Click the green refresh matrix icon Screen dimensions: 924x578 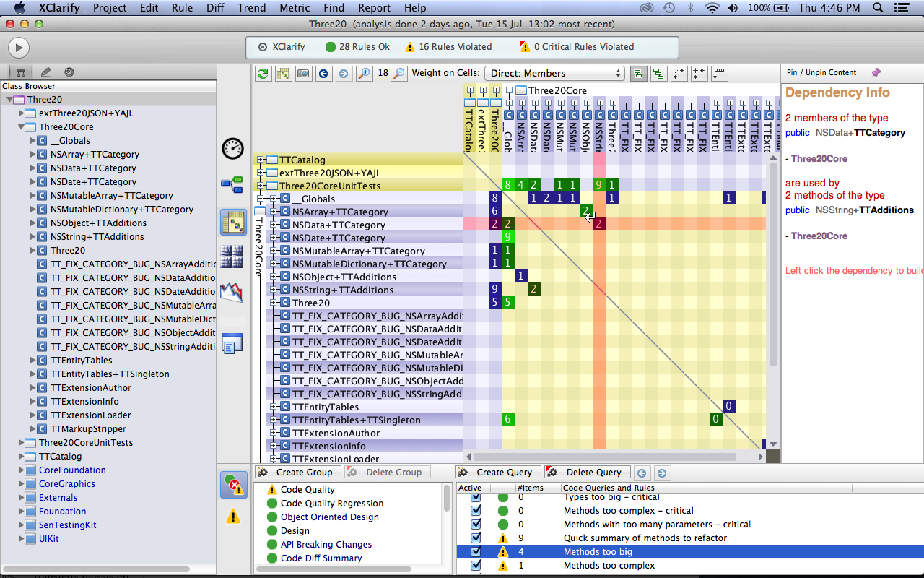click(263, 73)
